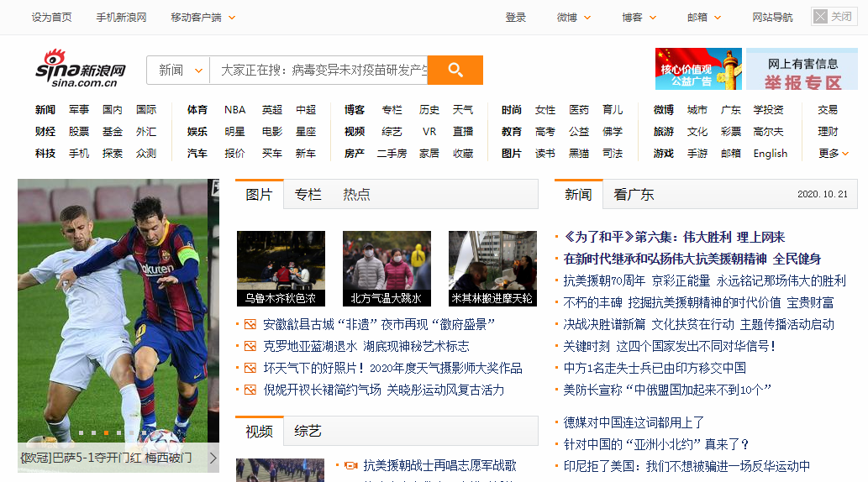Image resolution: width=868 pixels, height=482 pixels.
Task: Click image icon beside 安徽歙县古城 headline
Action: coord(250,324)
